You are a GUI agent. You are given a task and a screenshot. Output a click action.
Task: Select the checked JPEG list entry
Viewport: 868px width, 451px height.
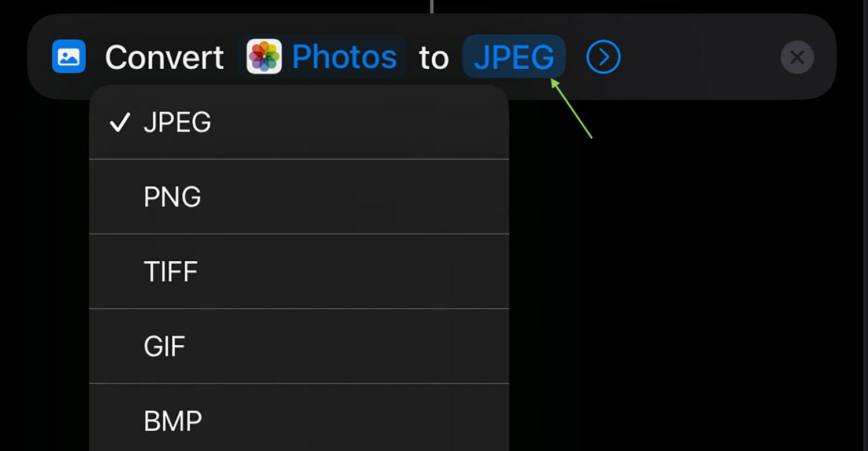pyautogui.click(x=299, y=123)
